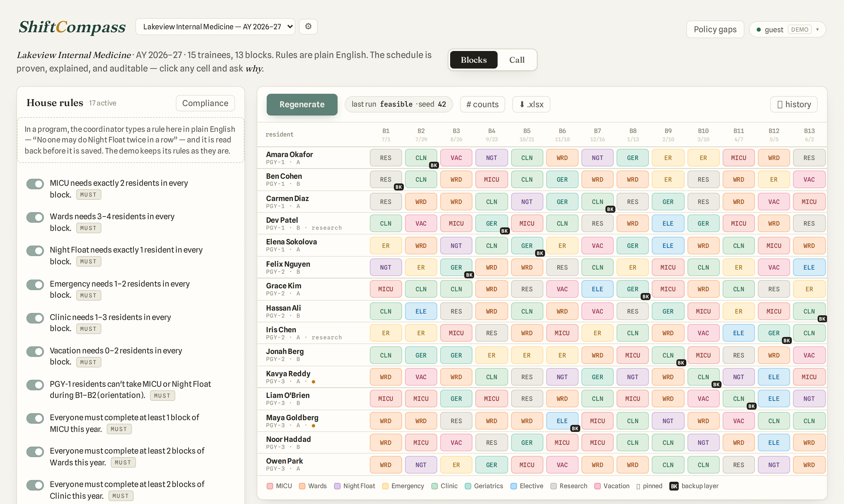This screenshot has width=844, height=504.
Task: Click the BK badge on Carmen Diaz's B7 cell
Action: 610,209
